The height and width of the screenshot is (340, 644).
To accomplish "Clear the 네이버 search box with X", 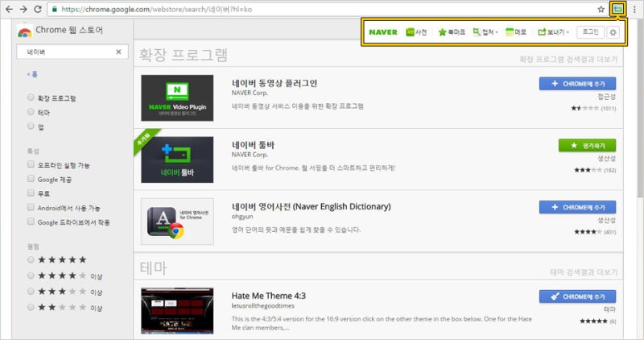I will 118,52.
